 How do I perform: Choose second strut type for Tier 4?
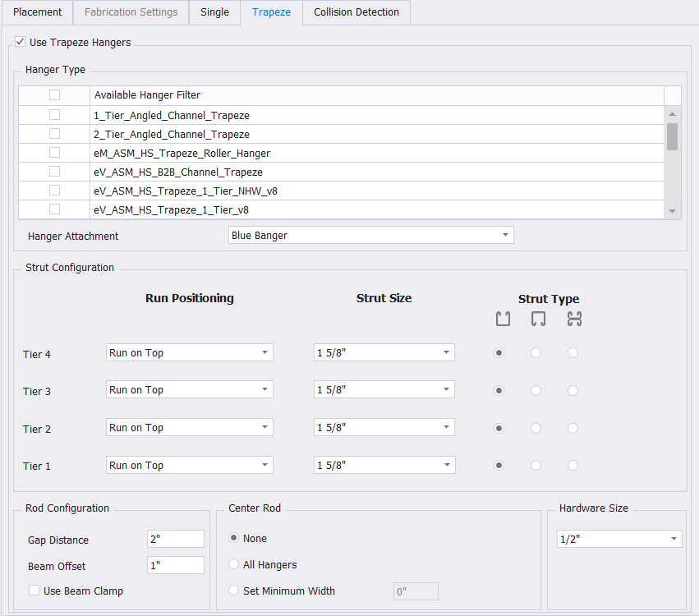click(536, 353)
